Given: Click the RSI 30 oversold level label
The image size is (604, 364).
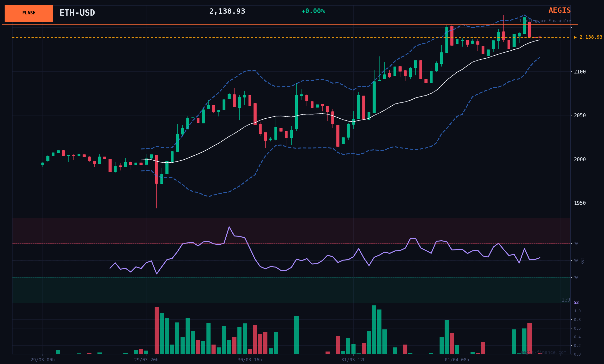Looking at the screenshot, I should (x=576, y=278).
